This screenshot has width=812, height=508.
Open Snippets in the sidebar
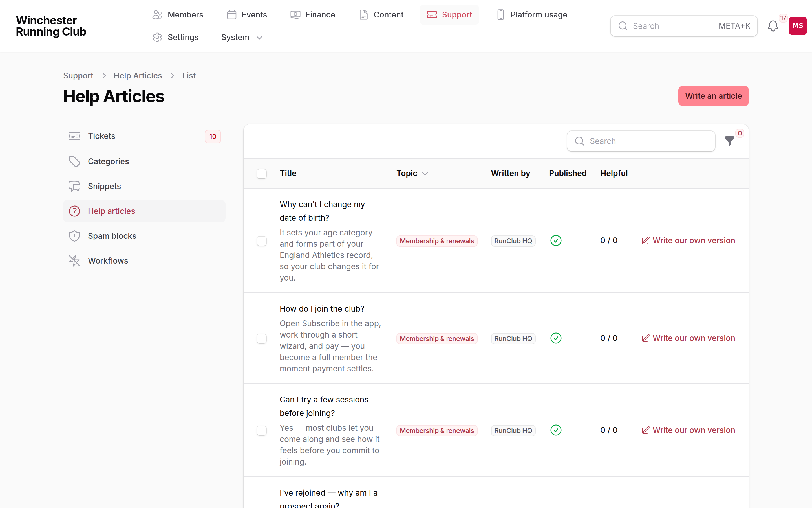point(144,186)
